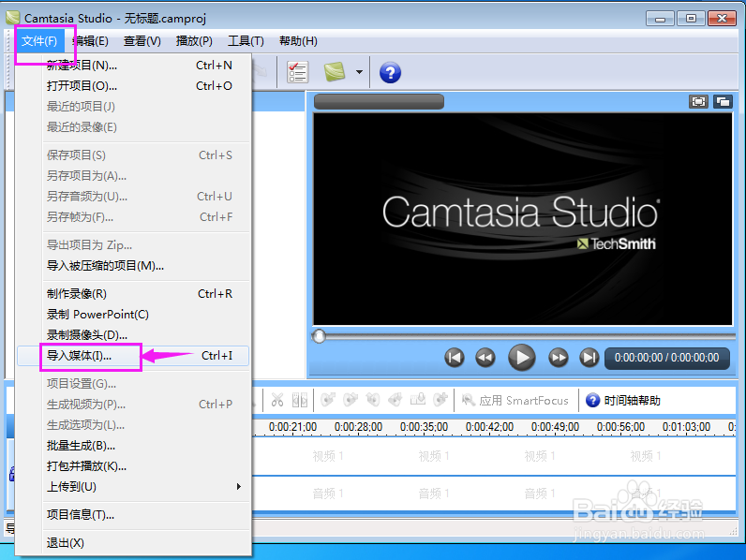Image resolution: width=746 pixels, height=560 pixels.
Task: Maximize the Camtasia Studio window
Action: point(691,19)
